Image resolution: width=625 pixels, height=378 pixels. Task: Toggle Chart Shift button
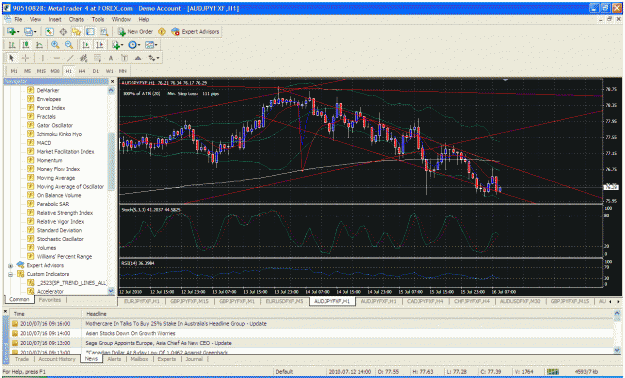point(99,45)
